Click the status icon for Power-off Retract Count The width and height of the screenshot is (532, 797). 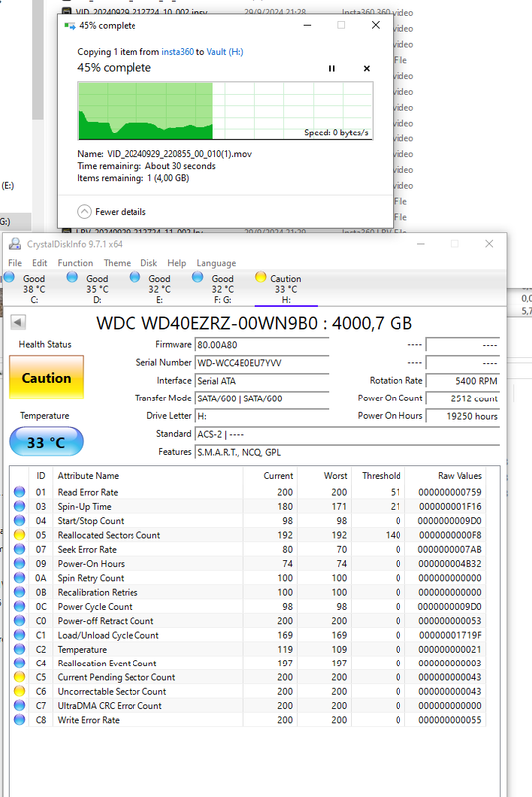click(19, 620)
